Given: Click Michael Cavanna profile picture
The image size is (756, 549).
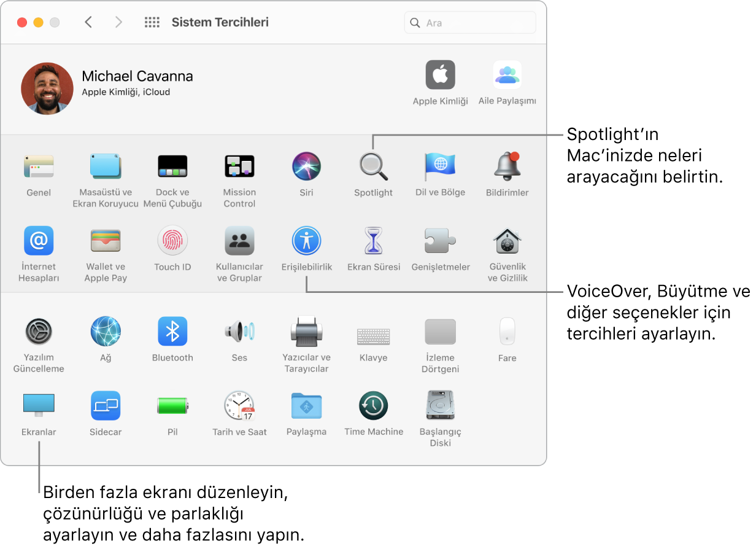Looking at the screenshot, I should click(x=47, y=88).
